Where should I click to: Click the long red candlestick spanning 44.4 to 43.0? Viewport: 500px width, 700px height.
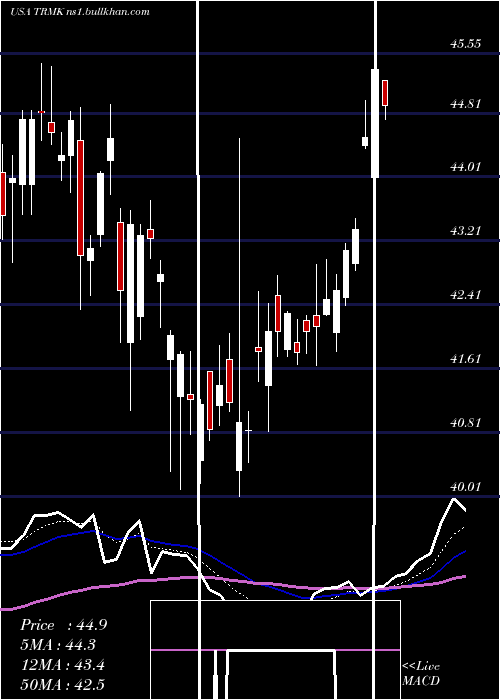tap(80, 198)
